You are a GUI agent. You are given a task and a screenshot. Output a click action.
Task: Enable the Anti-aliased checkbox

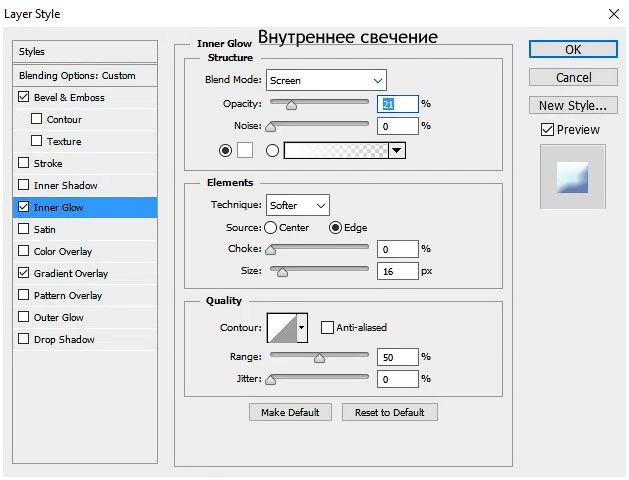(x=327, y=328)
